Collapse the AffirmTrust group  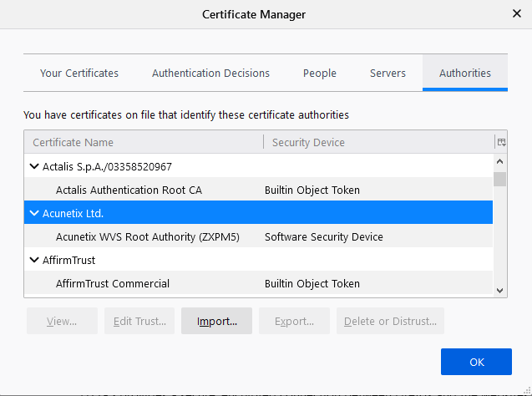pos(34,260)
